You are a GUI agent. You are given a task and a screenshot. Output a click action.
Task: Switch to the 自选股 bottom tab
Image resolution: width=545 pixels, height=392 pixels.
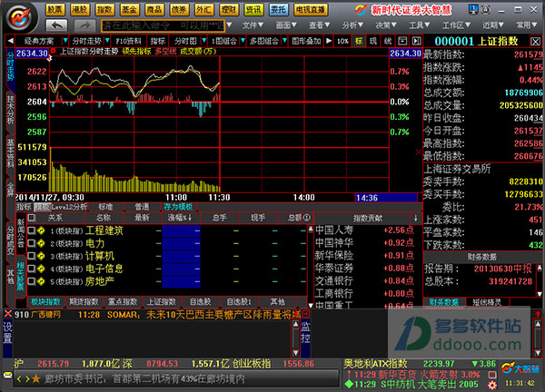click(200, 302)
